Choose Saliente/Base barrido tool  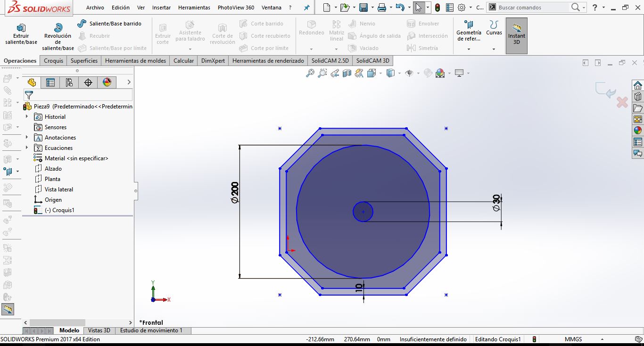(109, 24)
